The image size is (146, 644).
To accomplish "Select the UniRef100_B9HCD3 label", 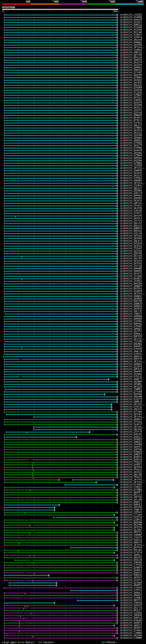I will (x=131, y=70).
